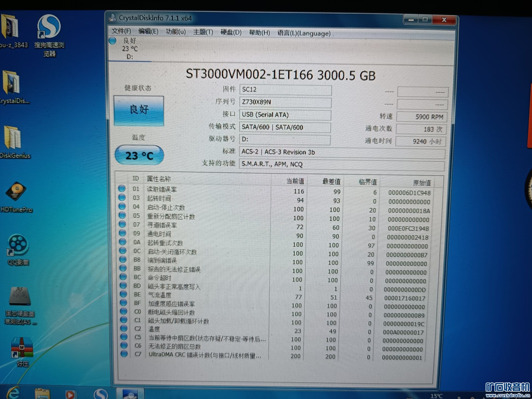
Task: Open the 帮助(H) menu
Action: 259,33
